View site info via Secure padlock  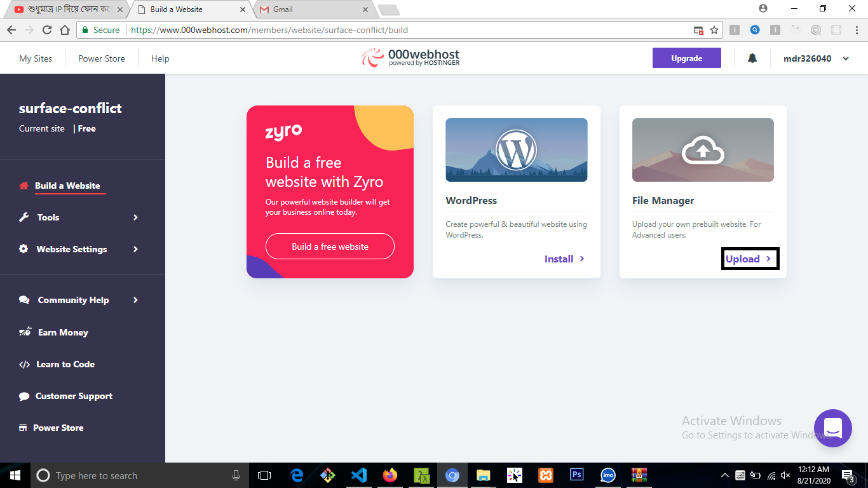(100, 30)
